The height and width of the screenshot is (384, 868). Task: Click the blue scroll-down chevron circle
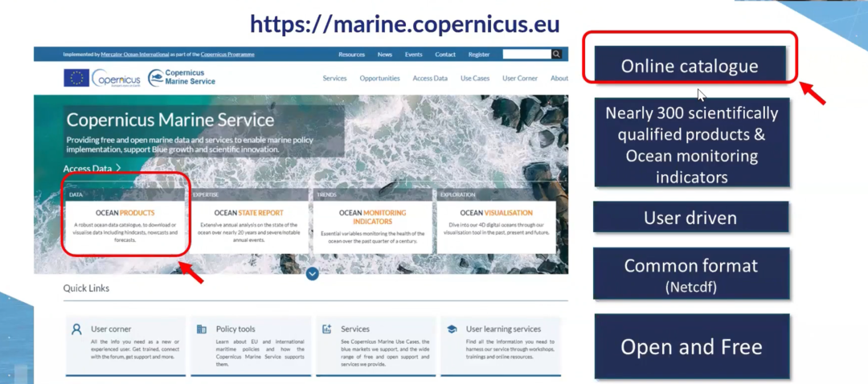click(313, 274)
